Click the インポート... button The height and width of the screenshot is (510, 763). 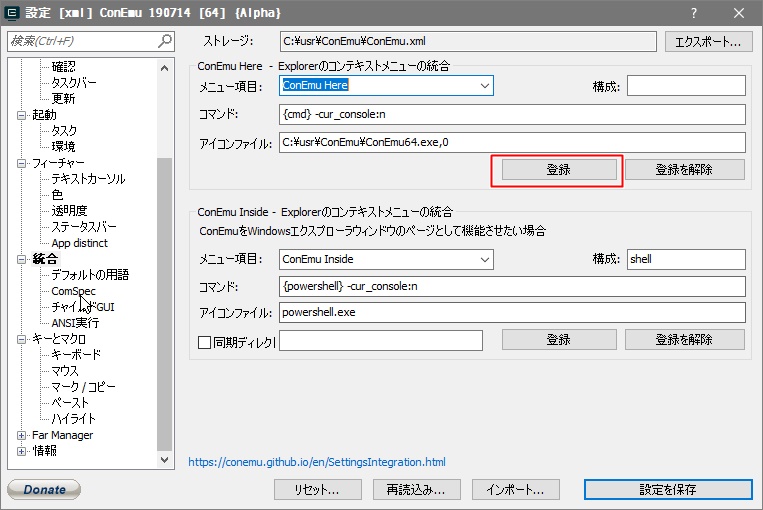pyautogui.click(x=515, y=490)
